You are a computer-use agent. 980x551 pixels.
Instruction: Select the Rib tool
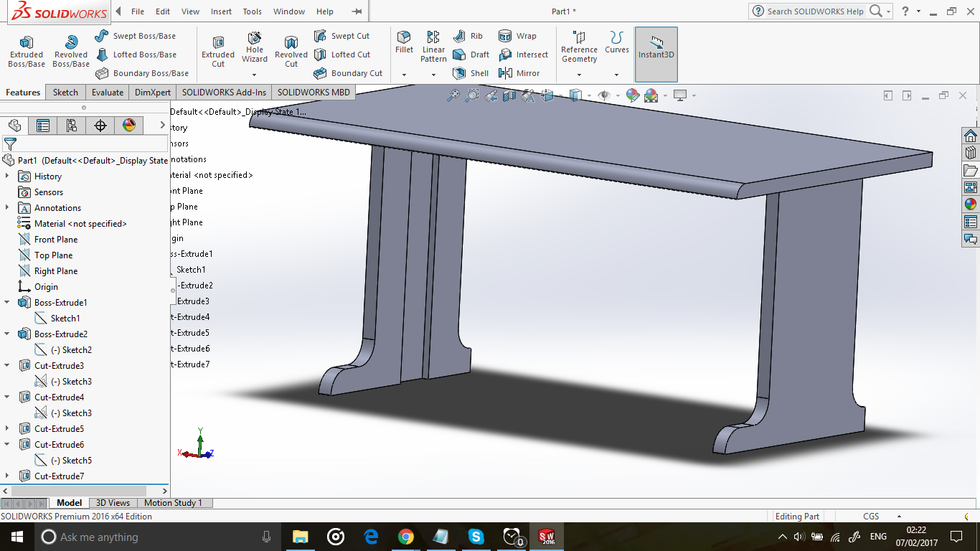coord(468,36)
